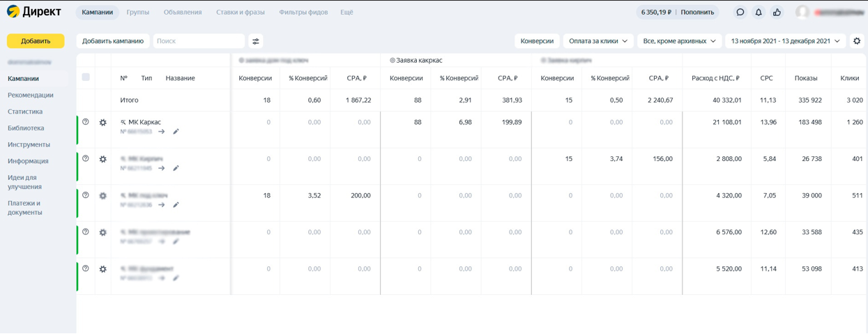The image size is (868, 334).
Task: Click the question status icon of МК Каркас row
Action: pyautogui.click(x=86, y=122)
